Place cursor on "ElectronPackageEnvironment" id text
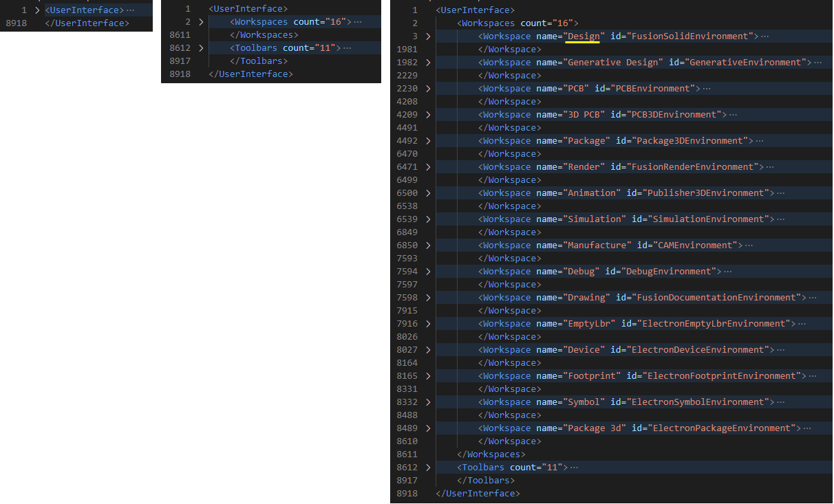The height and width of the screenshot is (504, 834). pos(723,428)
